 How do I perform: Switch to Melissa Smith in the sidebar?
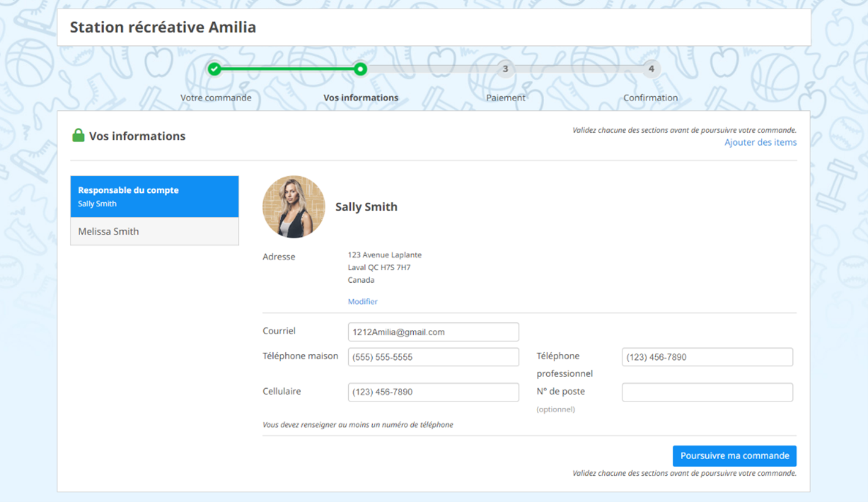(x=154, y=231)
